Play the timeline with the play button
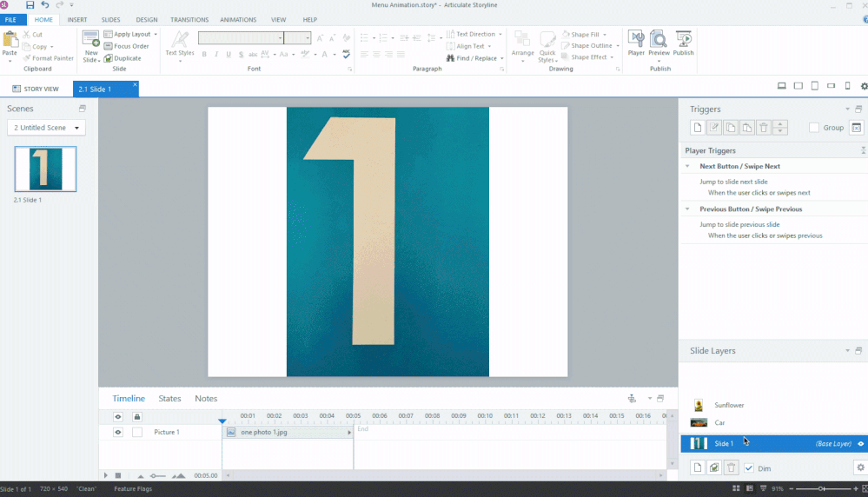This screenshot has height=497, width=868. tap(106, 475)
